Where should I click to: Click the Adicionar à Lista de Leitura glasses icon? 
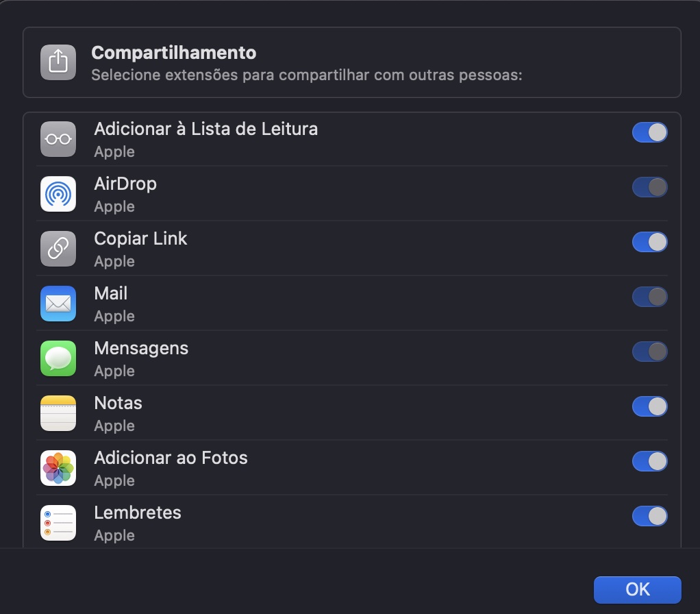pos(58,139)
